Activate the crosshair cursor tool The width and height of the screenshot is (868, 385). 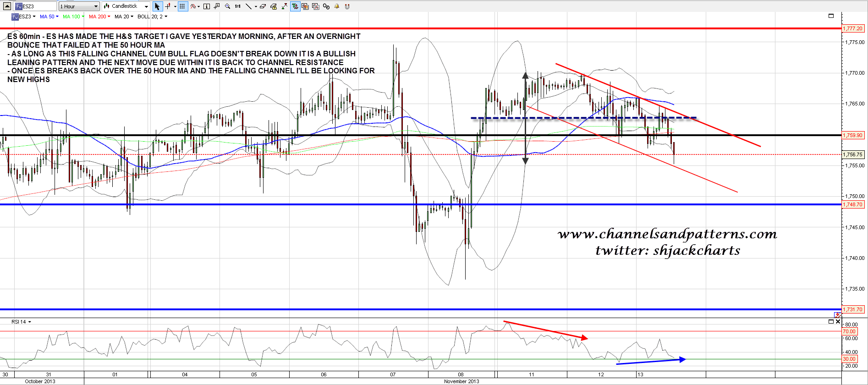pyautogui.click(x=168, y=6)
